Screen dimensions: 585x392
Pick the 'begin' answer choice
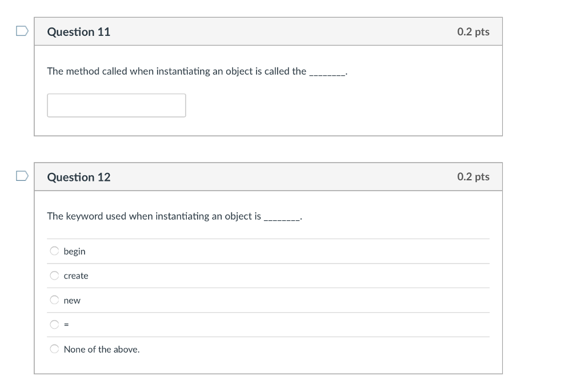[54, 250]
